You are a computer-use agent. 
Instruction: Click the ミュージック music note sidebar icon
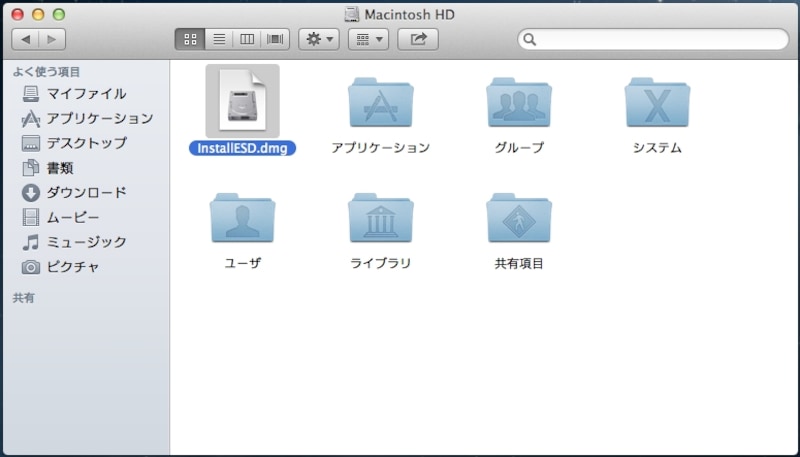coord(31,242)
